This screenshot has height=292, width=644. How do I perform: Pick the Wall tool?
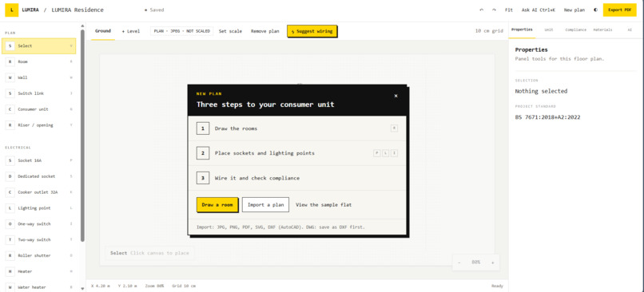pyautogui.click(x=39, y=77)
